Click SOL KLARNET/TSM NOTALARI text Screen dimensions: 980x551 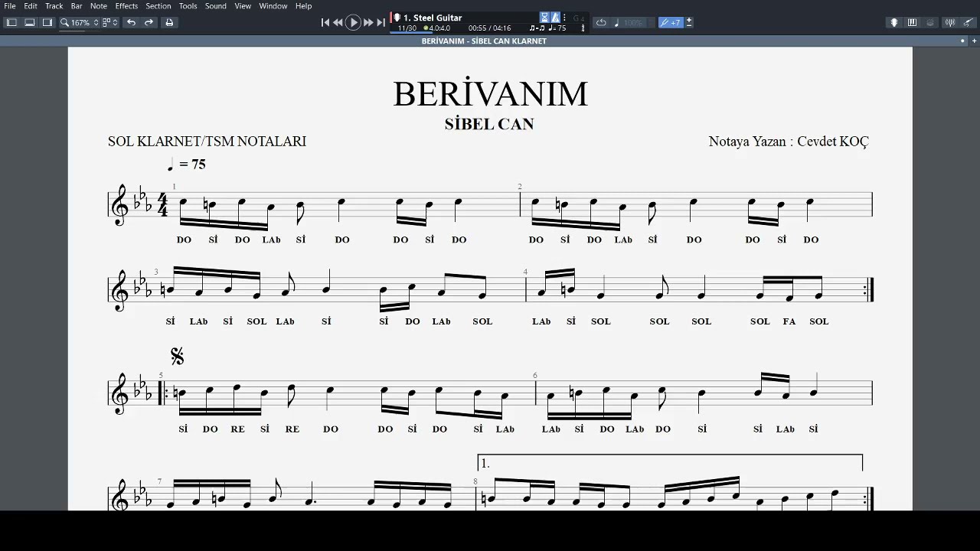click(x=207, y=142)
